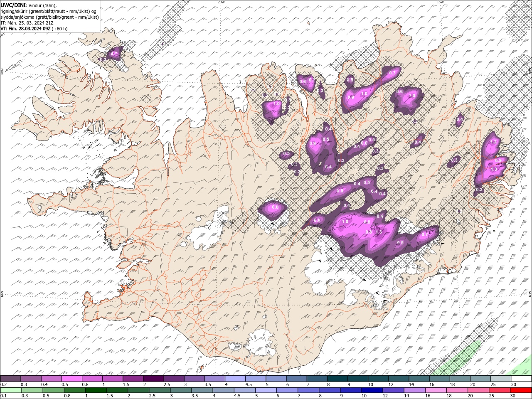This screenshot has width=532, height=399.
Task: Select the navy blue 10 swatch in lower legend
Action: coord(372,390)
